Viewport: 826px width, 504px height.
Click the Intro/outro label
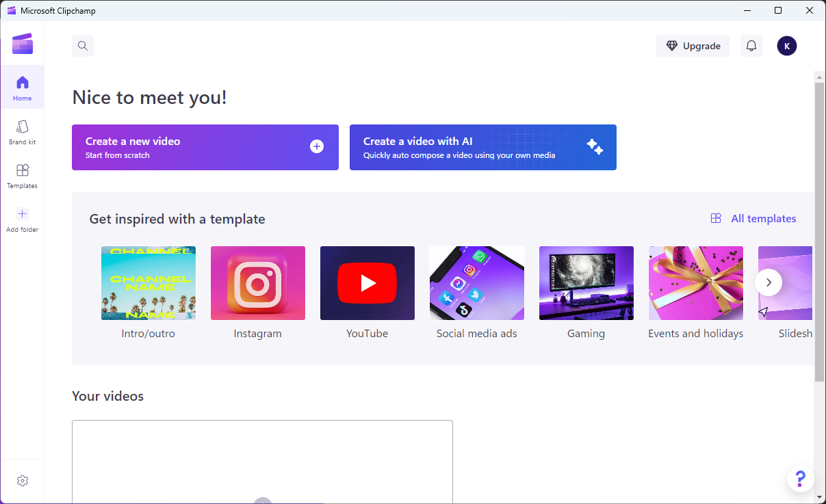click(x=149, y=334)
